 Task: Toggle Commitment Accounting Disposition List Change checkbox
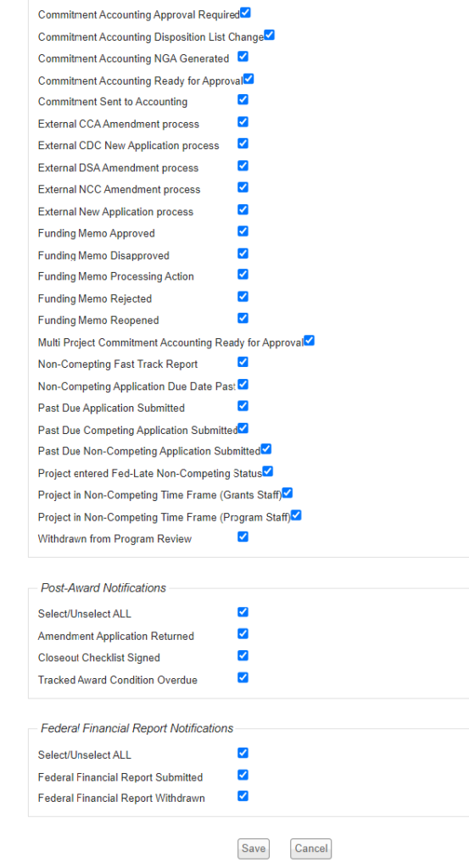[269, 36]
